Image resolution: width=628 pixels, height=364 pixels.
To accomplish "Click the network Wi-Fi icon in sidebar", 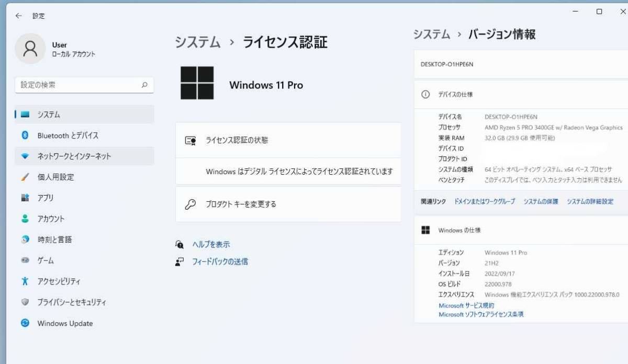I will [25, 156].
